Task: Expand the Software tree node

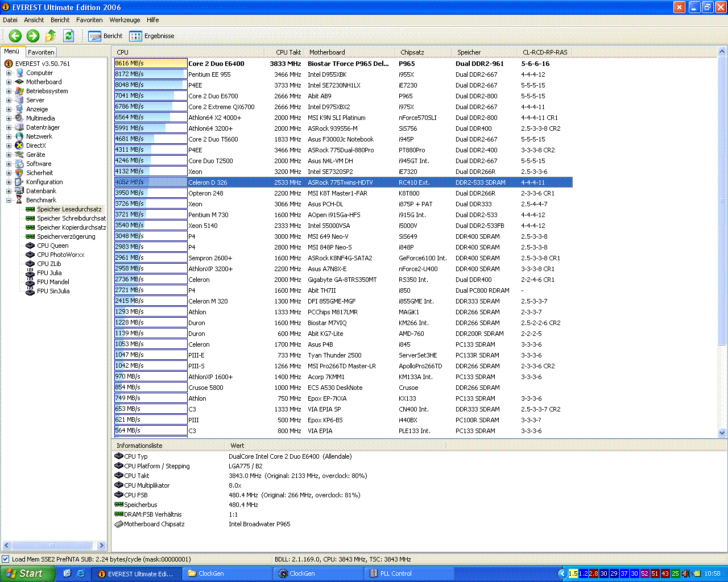Action: point(9,164)
